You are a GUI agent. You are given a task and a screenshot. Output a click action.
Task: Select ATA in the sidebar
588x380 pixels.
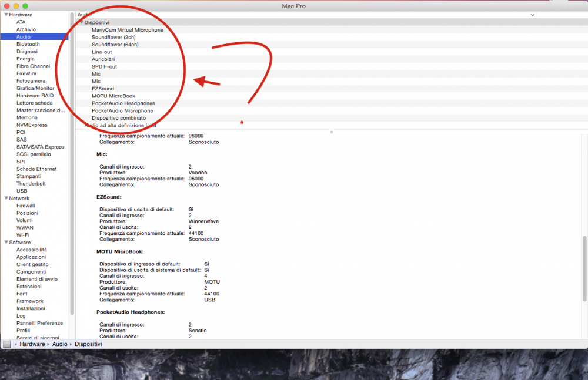(21, 22)
